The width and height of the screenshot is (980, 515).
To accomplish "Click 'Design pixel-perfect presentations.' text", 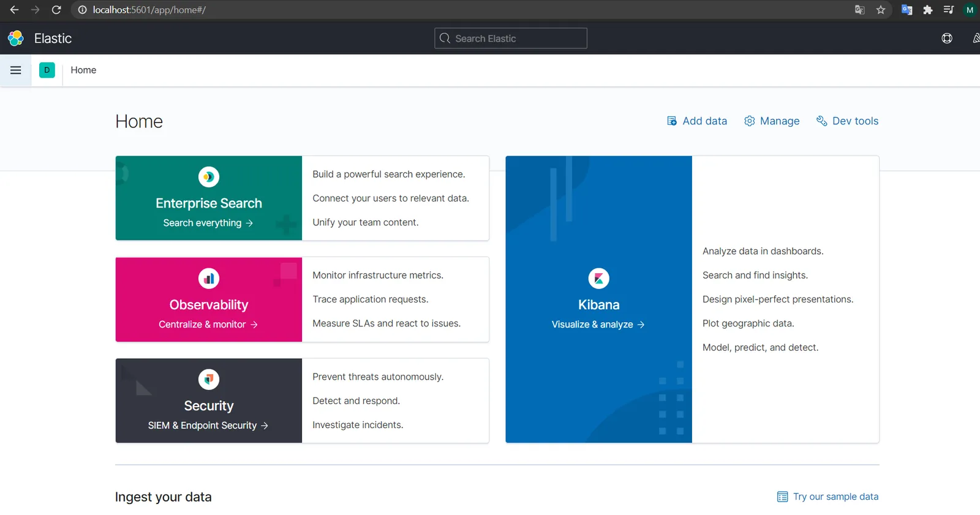I will point(778,299).
